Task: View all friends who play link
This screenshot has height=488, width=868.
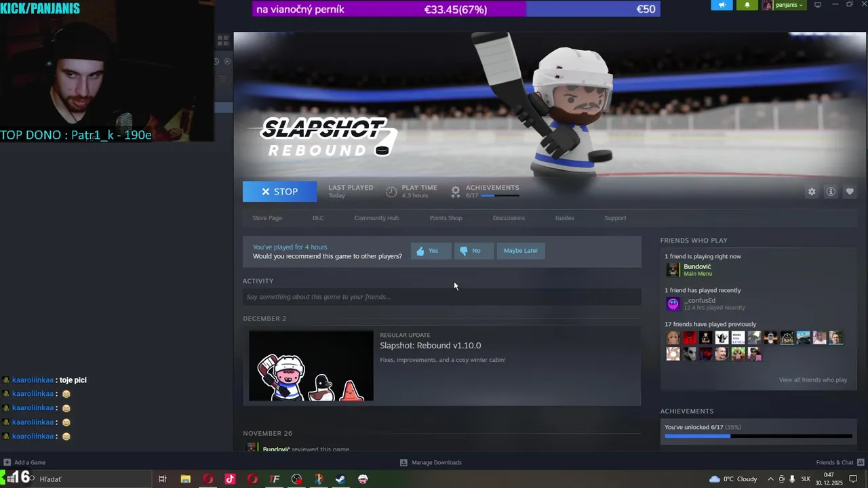Action: point(813,380)
